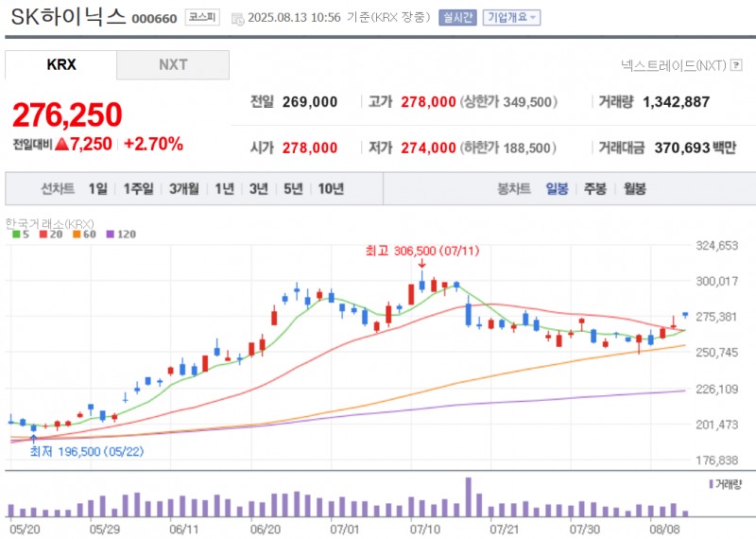Screen dimensions: 756x539
Task: Select the 일봉 daily candle chart
Action: click(557, 189)
